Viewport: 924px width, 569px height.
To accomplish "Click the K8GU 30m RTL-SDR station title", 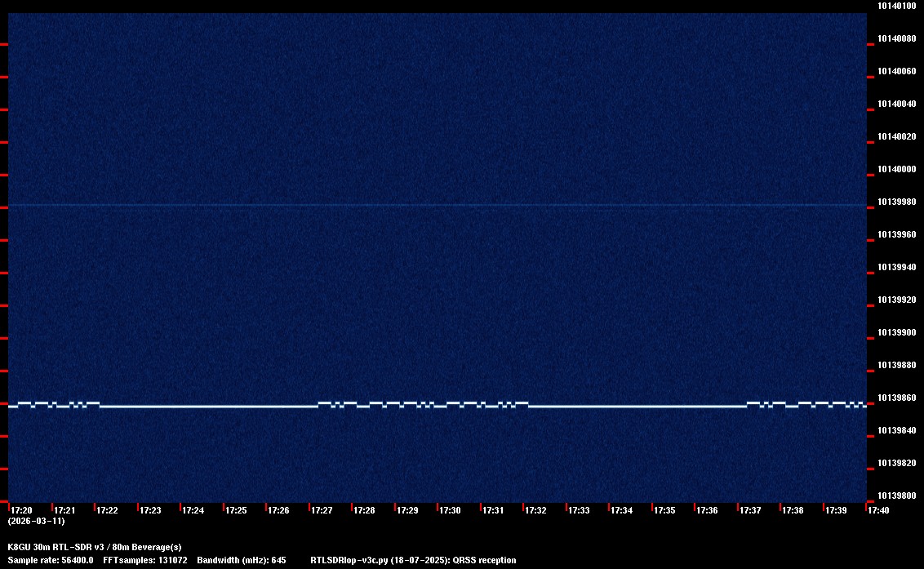I will [x=94, y=547].
